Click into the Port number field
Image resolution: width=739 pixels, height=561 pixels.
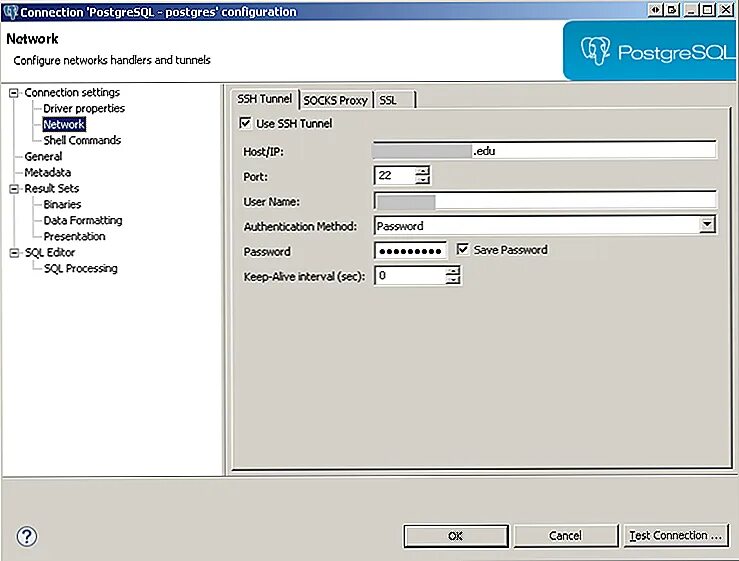[x=395, y=175]
